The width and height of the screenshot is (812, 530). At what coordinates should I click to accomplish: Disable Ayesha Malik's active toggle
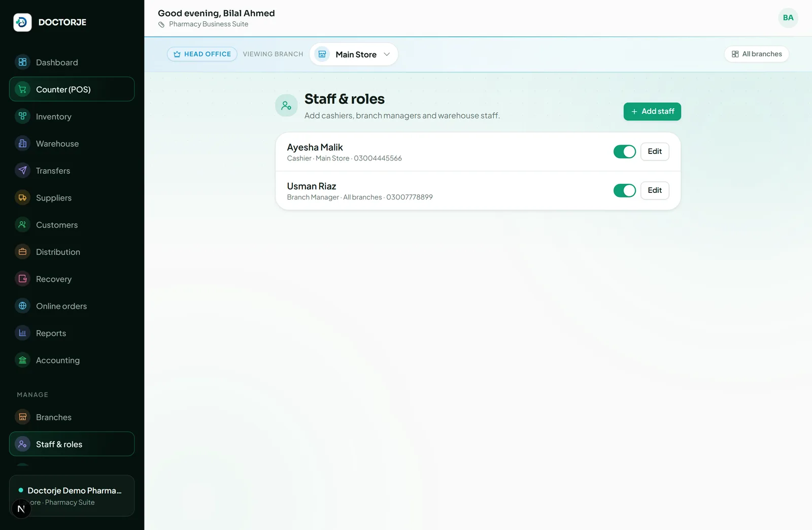[x=624, y=151]
